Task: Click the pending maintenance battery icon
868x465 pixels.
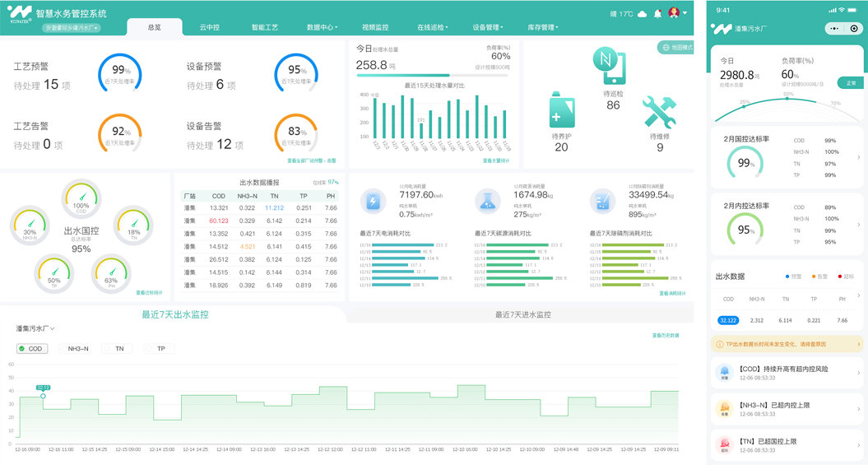Action: pos(562,111)
